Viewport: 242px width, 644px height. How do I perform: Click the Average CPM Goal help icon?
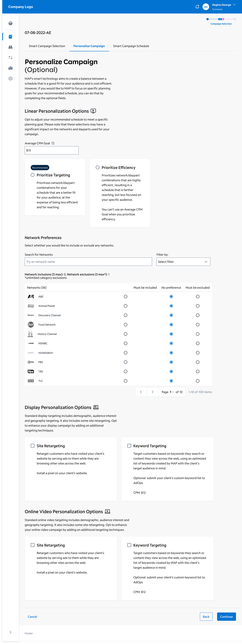[x=53, y=143]
